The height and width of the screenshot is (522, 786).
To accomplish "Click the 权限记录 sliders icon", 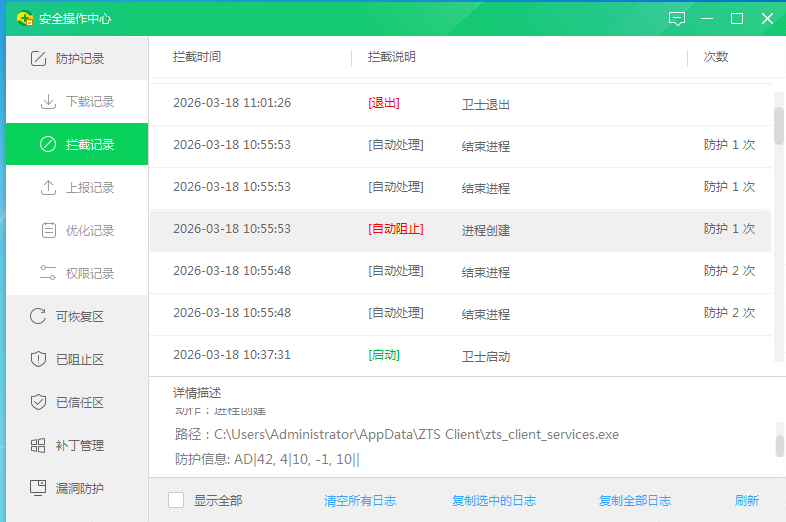I will click(x=48, y=273).
